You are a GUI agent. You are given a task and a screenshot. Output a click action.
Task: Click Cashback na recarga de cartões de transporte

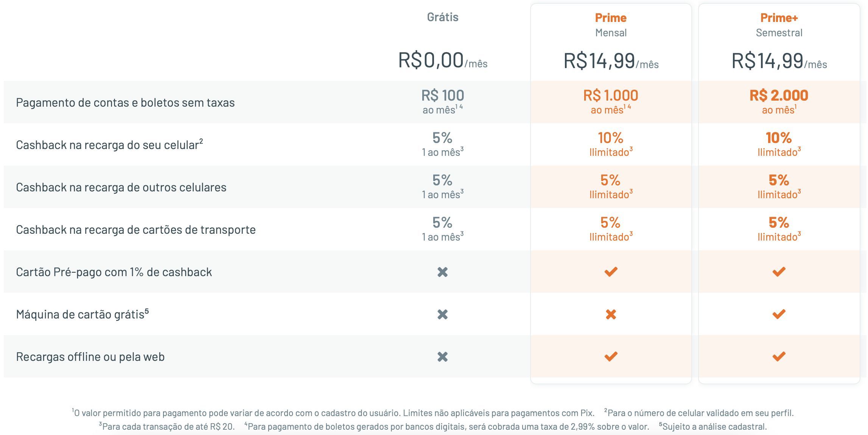point(136,230)
